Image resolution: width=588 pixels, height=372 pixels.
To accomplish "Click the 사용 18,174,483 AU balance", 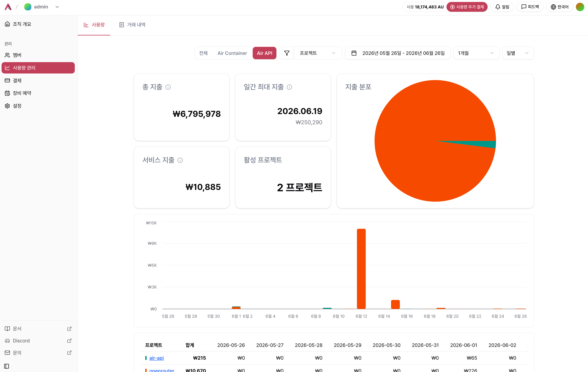I will tap(425, 7).
